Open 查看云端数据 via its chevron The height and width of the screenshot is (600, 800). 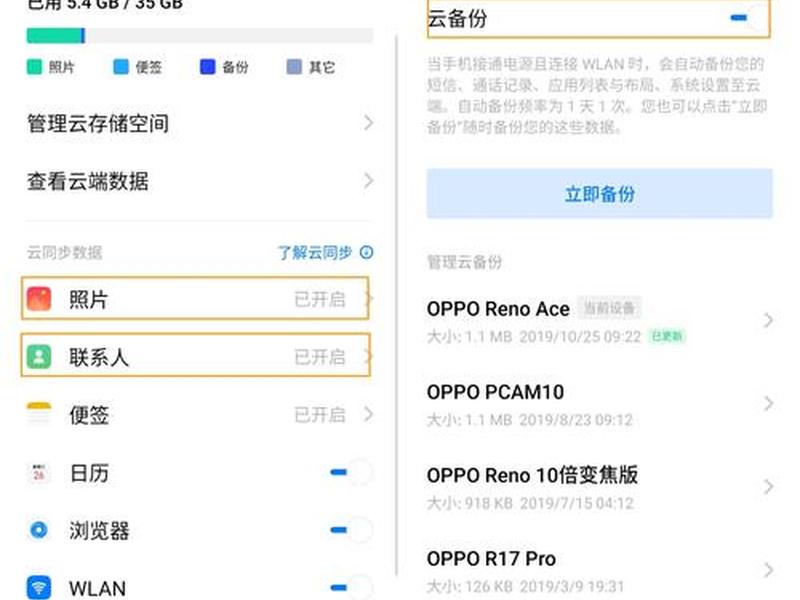[x=368, y=181]
